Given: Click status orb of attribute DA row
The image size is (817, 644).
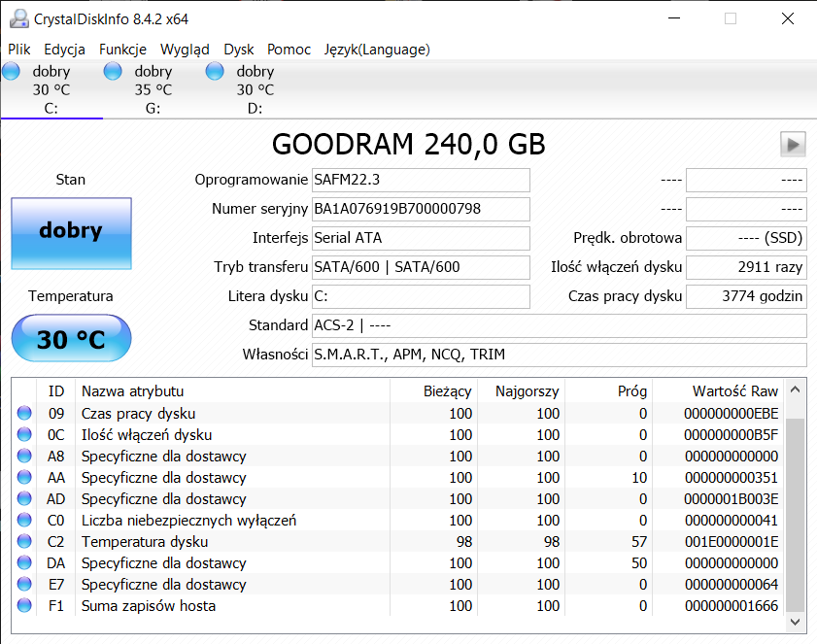Looking at the screenshot, I should coord(24,562).
